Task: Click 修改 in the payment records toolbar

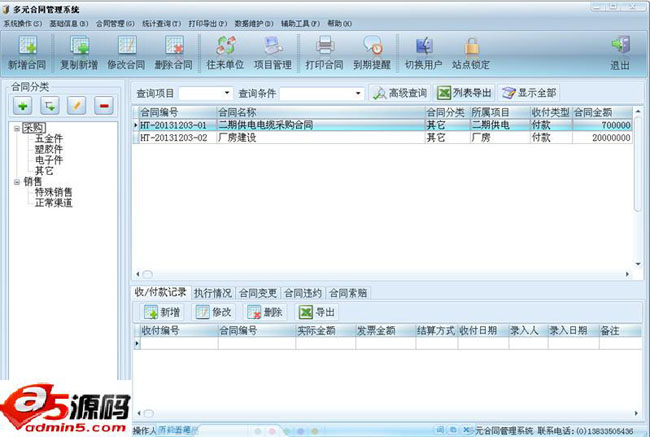Action: click(x=213, y=312)
